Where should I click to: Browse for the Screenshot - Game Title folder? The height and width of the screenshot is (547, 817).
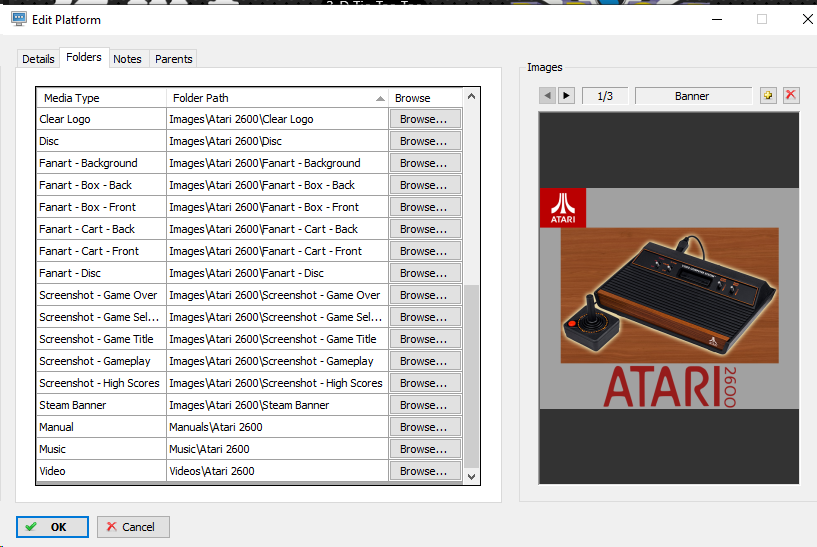point(425,339)
